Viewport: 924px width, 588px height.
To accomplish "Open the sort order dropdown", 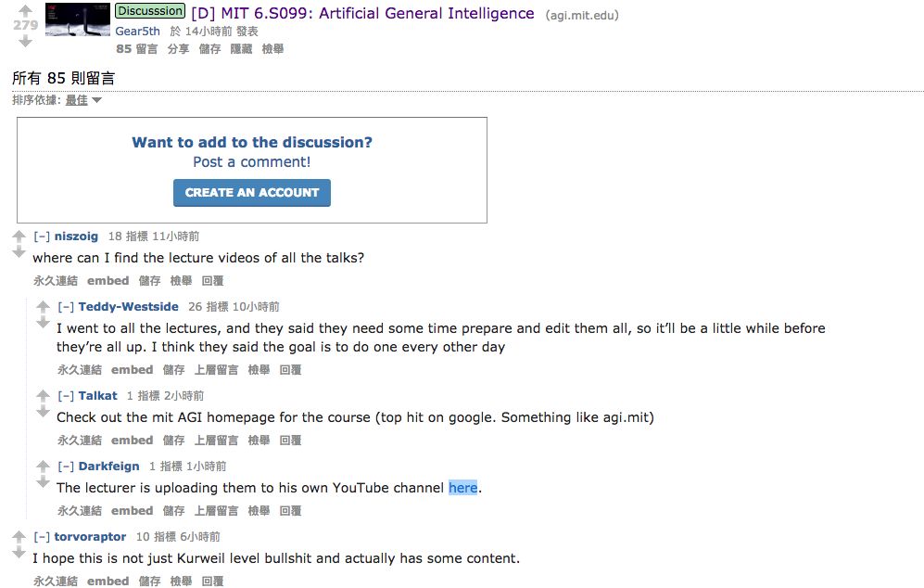I will point(83,100).
